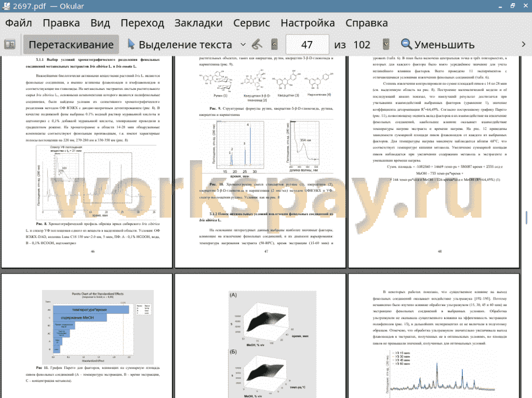Click the Уменьшить zoom-out button
This screenshot has width=532, height=398.
coord(438,45)
